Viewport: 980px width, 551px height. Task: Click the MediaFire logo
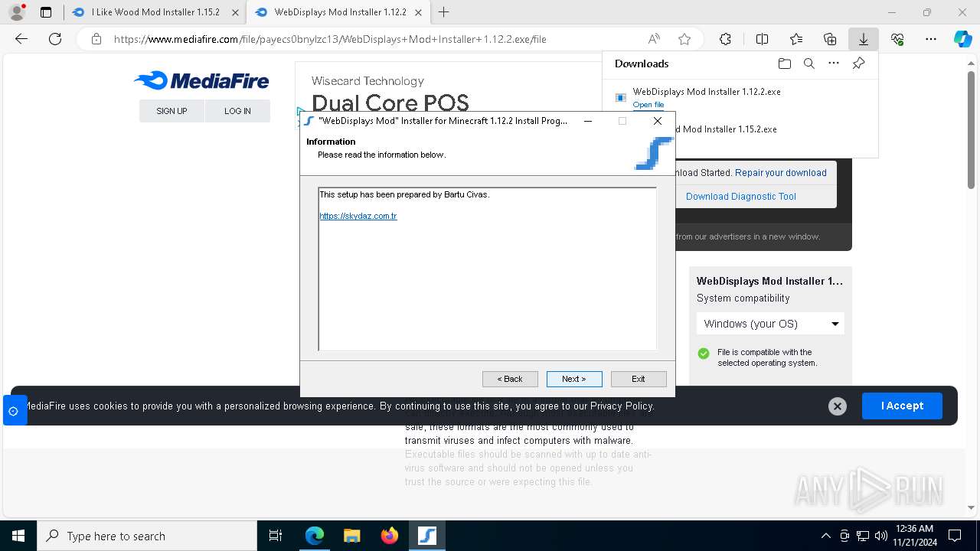click(x=201, y=80)
